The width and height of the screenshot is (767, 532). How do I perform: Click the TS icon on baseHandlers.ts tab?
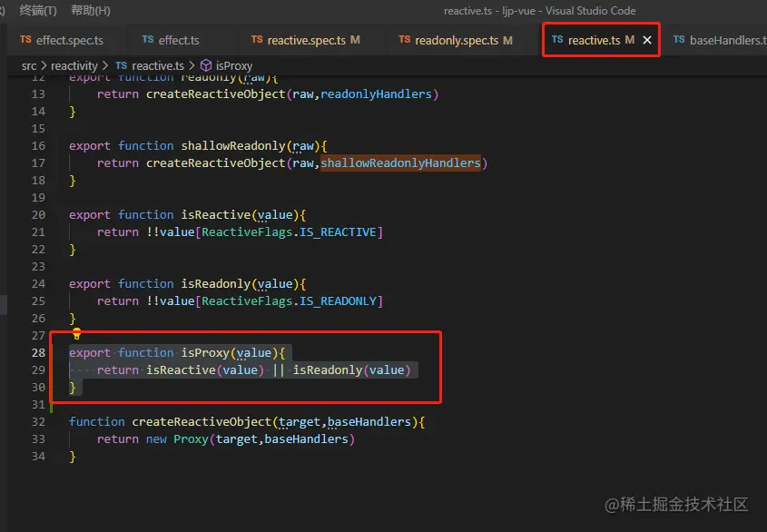pyautogui.click(x=679, y=39)
